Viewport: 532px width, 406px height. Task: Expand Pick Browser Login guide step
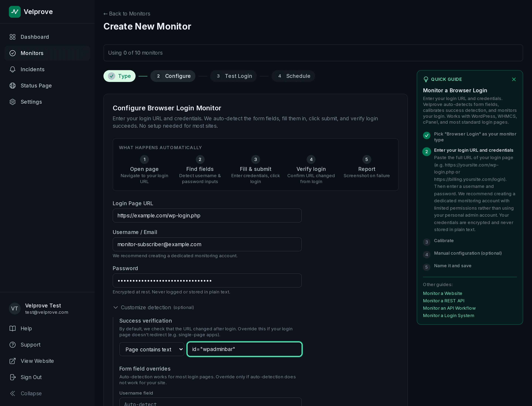pyautogui.click(x=475, y=137)
